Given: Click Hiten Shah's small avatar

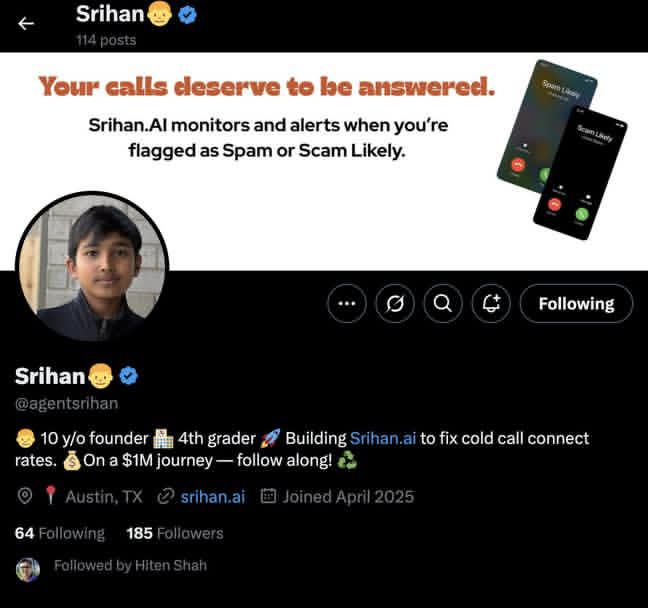Looking at the screenshot, I should (28, 570).
